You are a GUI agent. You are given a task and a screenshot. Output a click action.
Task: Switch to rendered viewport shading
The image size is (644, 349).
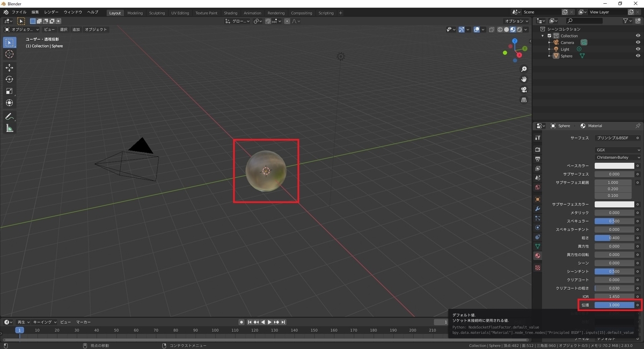[x=519, y=30]
